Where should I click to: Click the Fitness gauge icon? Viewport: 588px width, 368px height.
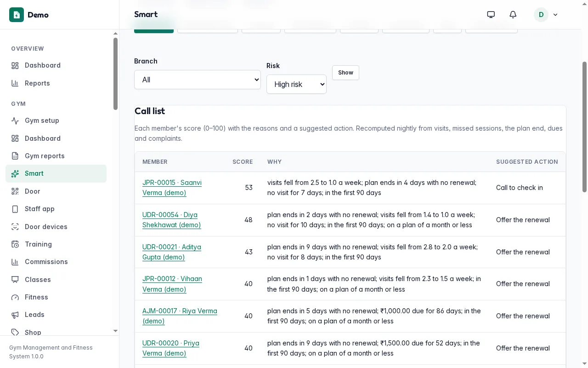click(15, 297)
